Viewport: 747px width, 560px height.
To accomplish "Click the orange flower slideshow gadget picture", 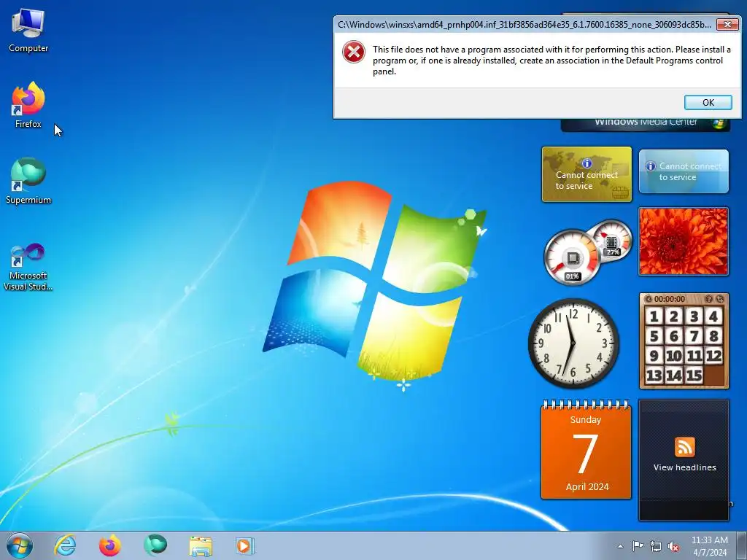I will pos(684,241).
